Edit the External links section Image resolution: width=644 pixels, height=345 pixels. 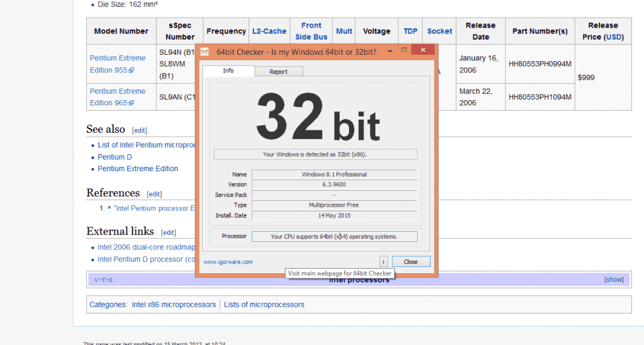pyautogui.click(x=169, y=232)
